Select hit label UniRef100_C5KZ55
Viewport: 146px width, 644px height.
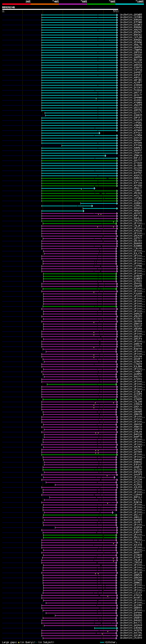(x=131, y=221)
